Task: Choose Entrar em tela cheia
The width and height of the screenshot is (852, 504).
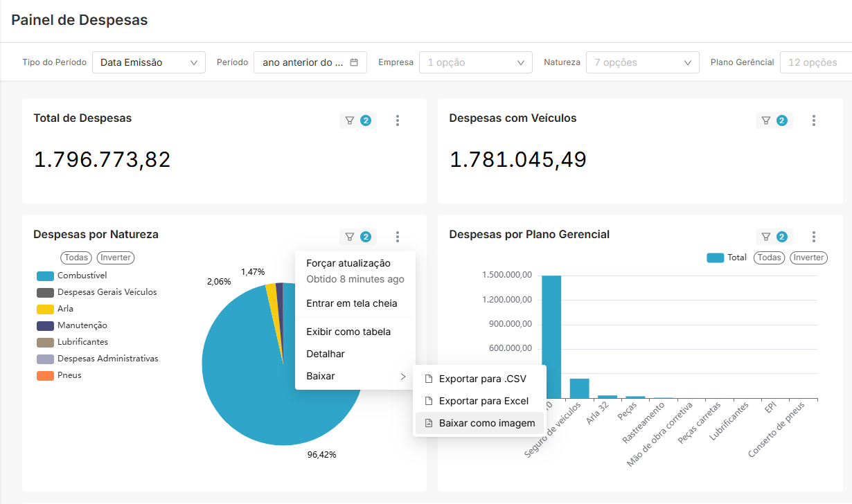Action: coord(355,303)
